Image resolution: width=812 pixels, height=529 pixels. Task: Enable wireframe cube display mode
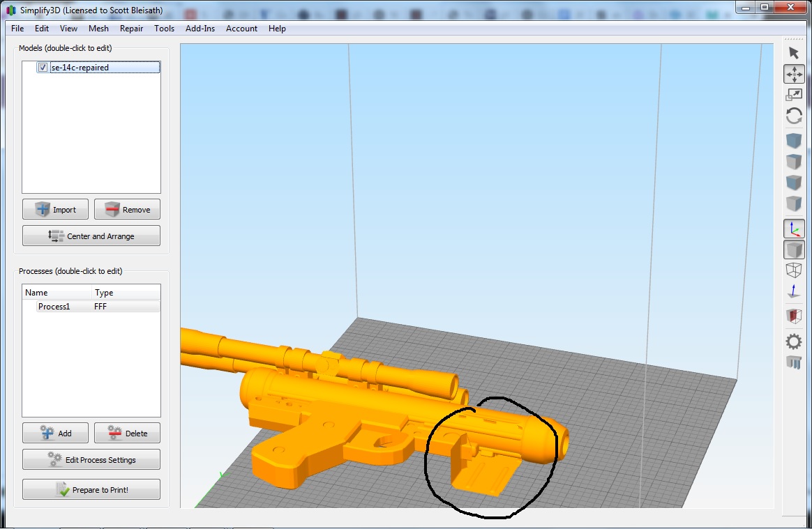[794, 270]
